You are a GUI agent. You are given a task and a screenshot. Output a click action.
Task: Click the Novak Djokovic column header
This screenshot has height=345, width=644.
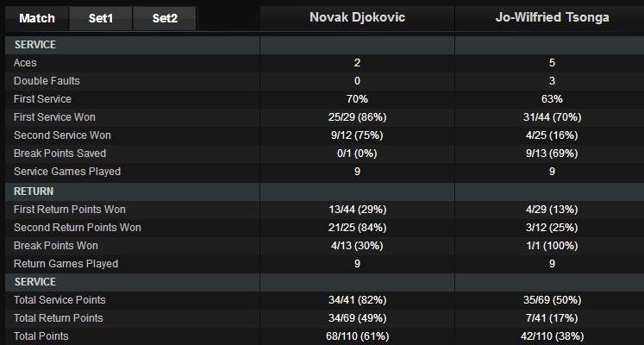pos(356,17)
